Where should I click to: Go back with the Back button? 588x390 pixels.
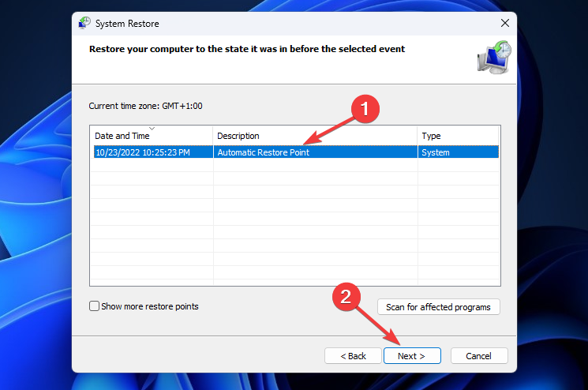[x=353, y=355]
